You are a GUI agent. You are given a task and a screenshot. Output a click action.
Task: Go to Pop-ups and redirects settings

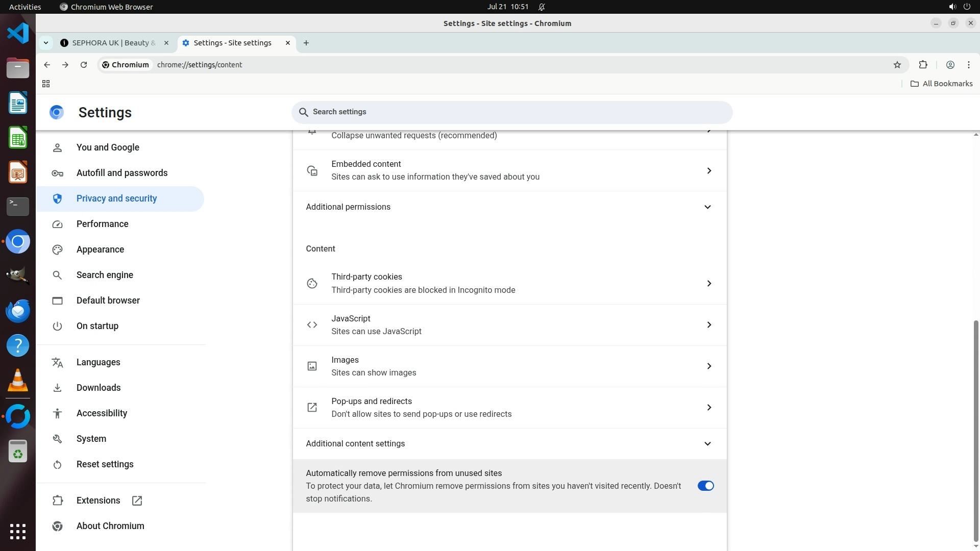(x=509, y=408)
